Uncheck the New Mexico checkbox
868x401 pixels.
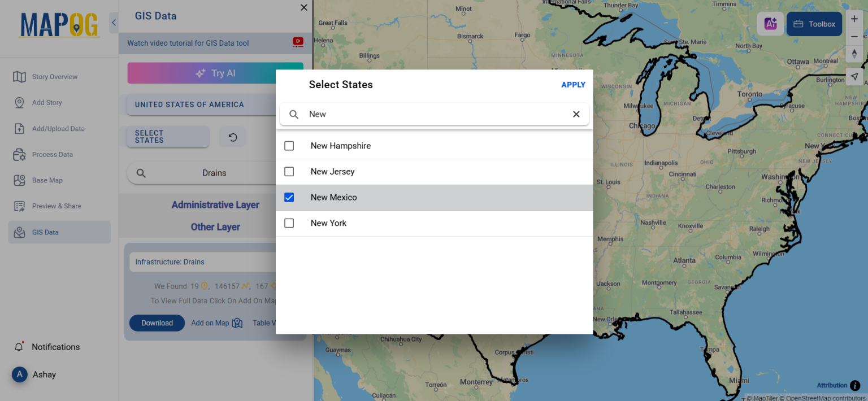point(289,197)
